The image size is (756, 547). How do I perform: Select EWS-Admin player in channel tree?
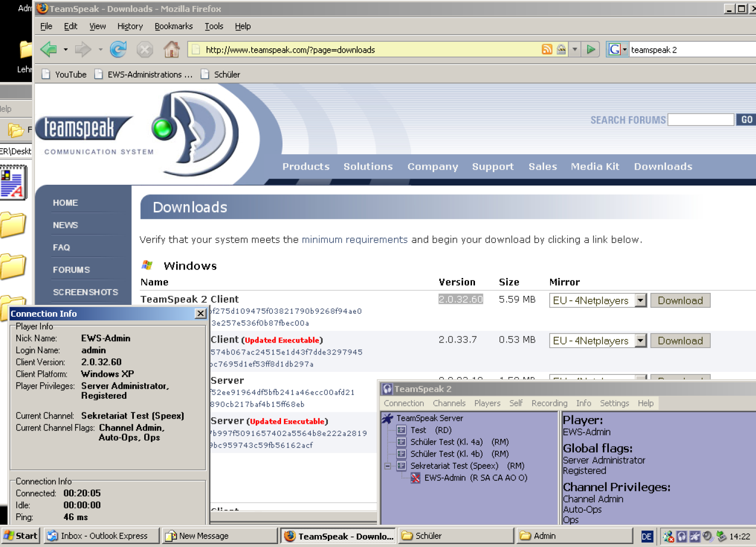[475, 478]
